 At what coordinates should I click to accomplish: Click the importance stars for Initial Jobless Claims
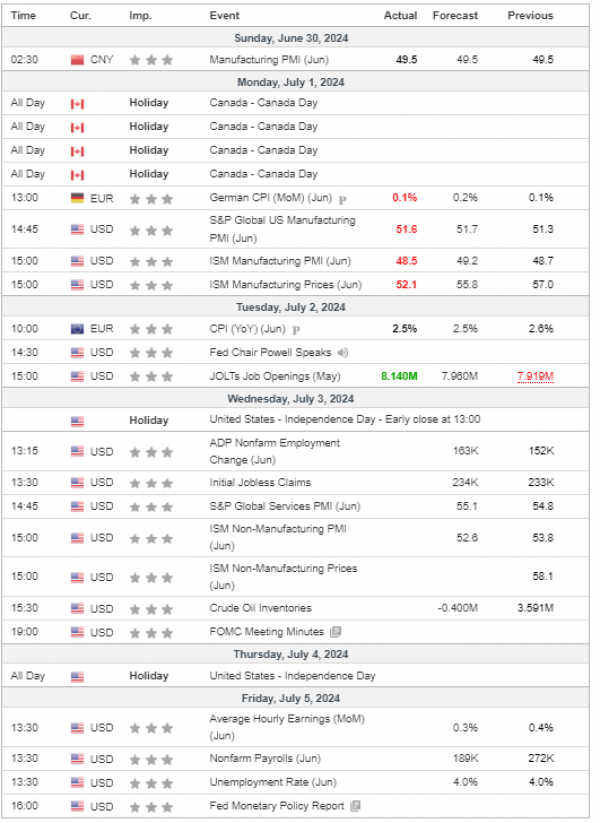coord(151,483)
